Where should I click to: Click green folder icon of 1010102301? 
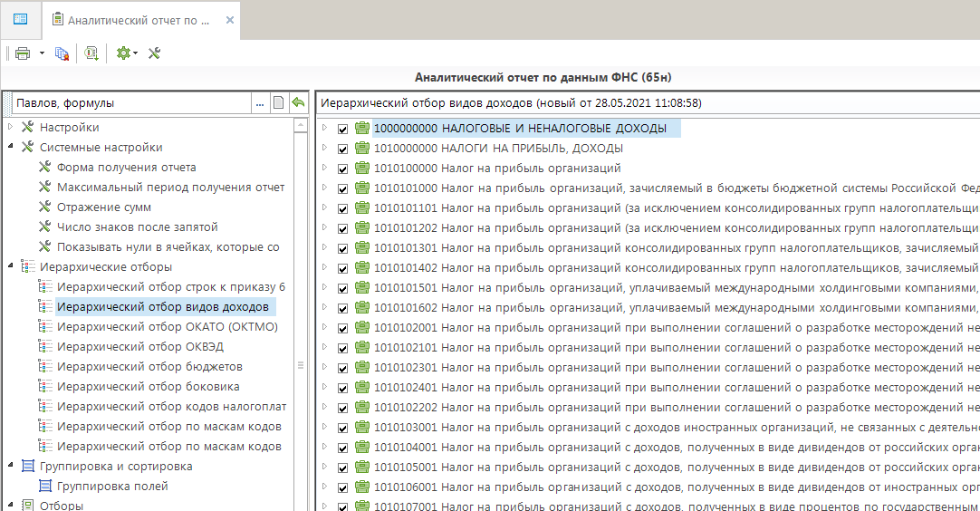click(x=362, y=367)
